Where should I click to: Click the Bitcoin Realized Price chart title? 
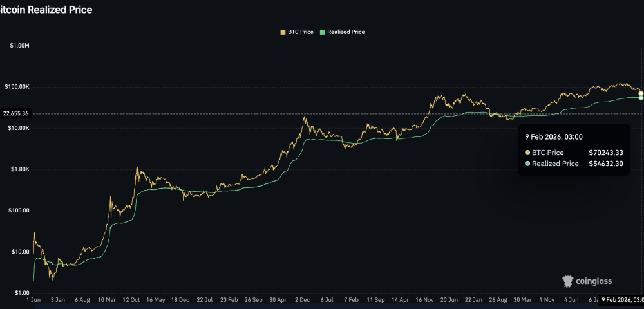pyautogui.click(x=46, y=10)
